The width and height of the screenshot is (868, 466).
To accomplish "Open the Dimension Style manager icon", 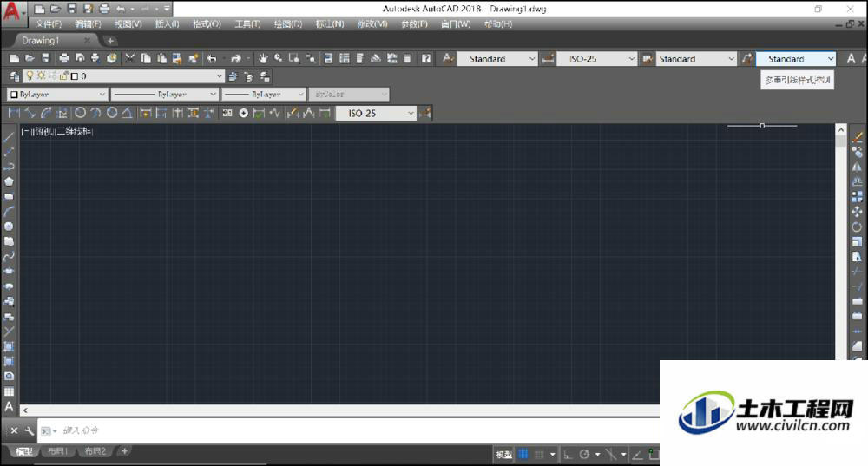I will pyautogui.click(x=548, y=58).
